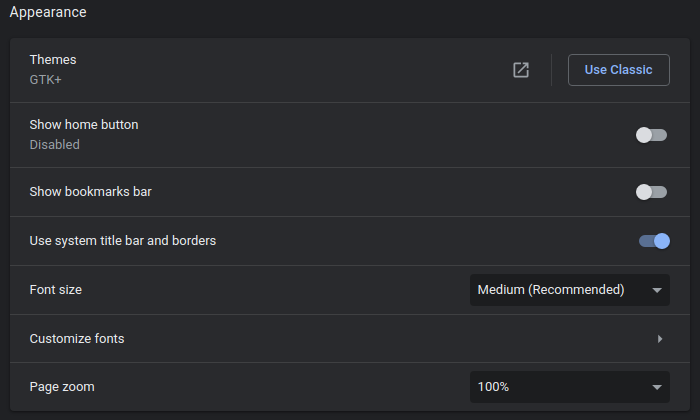This screenshot has width=700, height=420.
Task: Select the Themes row label
Action: (53, 60)
